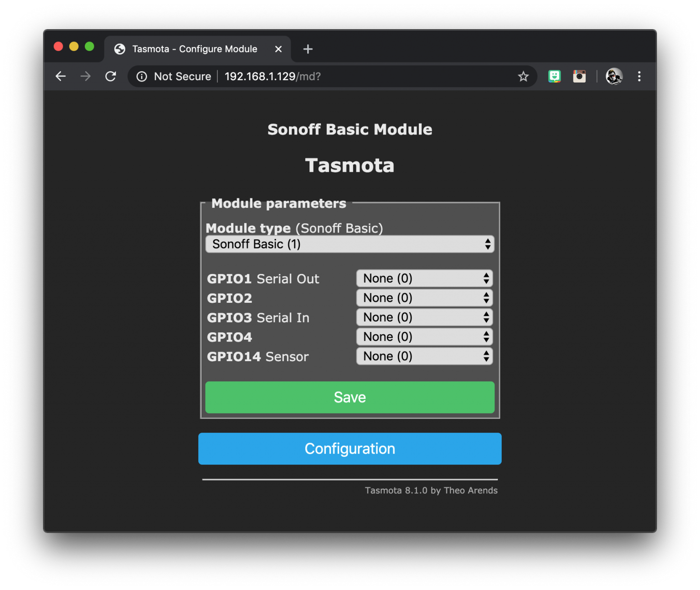Close the Tasmota Configure Module tab
Viewport: 700px width, 590px height.
[278, 49]
